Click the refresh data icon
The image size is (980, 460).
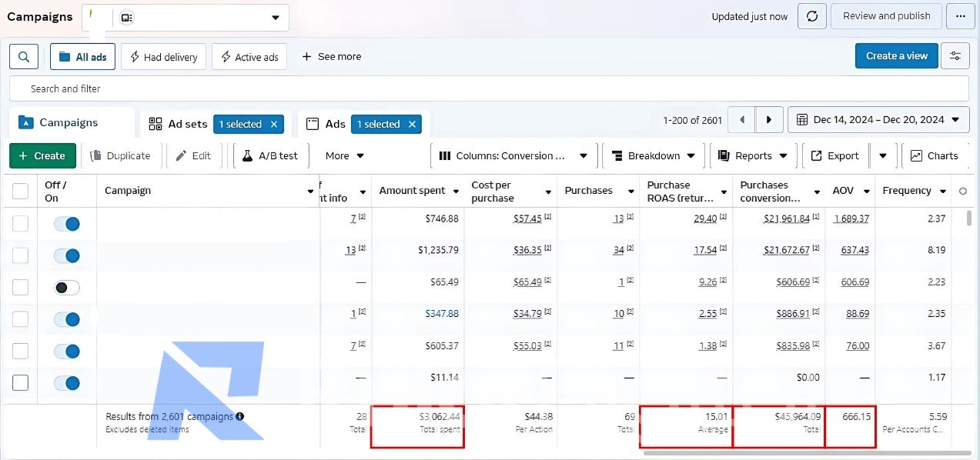tap(812, 16)
